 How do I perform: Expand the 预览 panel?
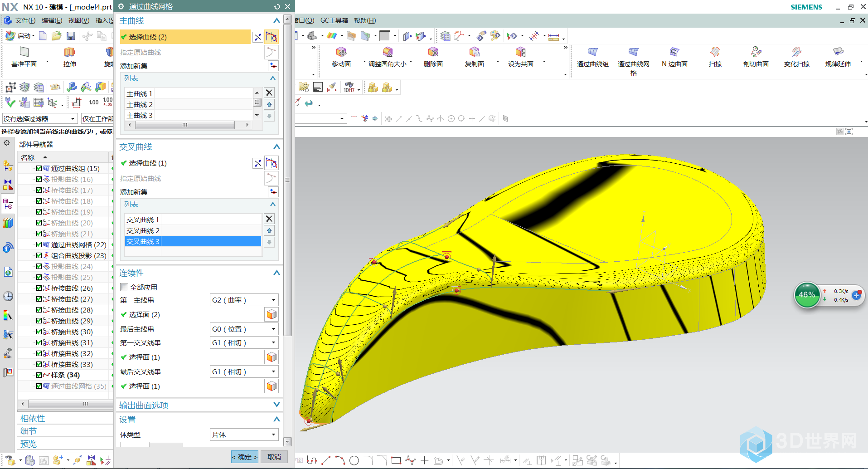pos(29,444)
